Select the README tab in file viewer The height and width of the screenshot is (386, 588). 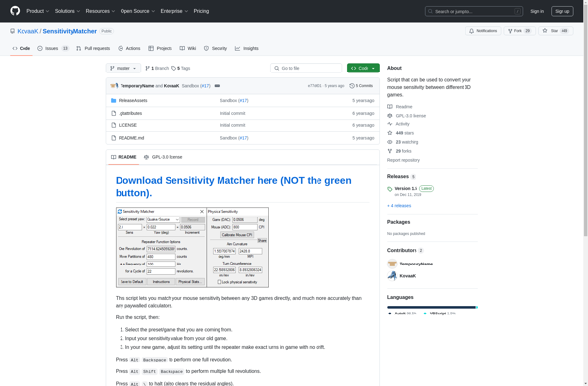coord(123,157)
